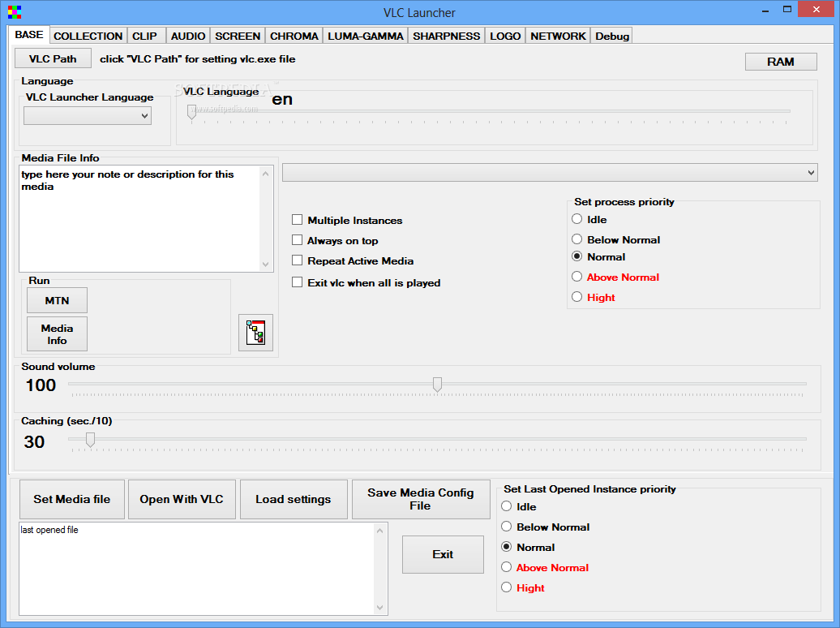Click the media note box scroll-down arrow
This screenshot has height=628, width=840.
266,265
